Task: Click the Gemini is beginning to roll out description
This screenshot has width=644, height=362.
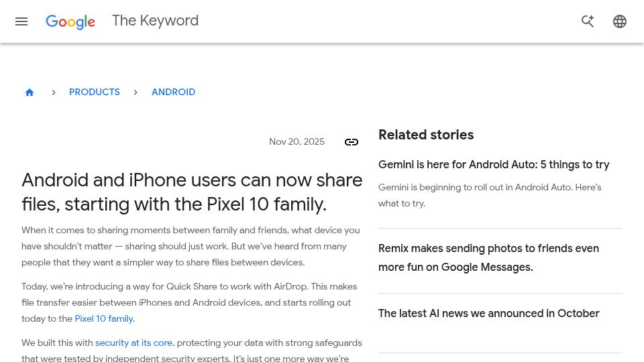Action: point(490,195)
